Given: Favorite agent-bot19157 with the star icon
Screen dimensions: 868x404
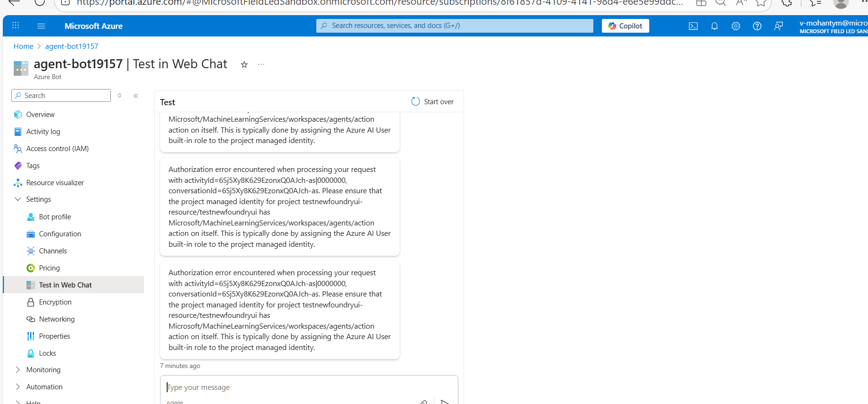Looking at the screenshot, I should pos(244,64).
